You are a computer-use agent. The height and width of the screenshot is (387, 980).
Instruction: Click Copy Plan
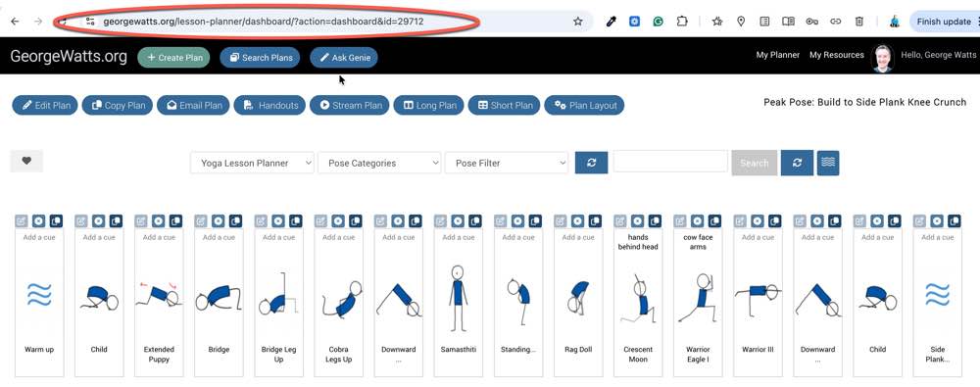pyautogui.click(x=118, y=105)
